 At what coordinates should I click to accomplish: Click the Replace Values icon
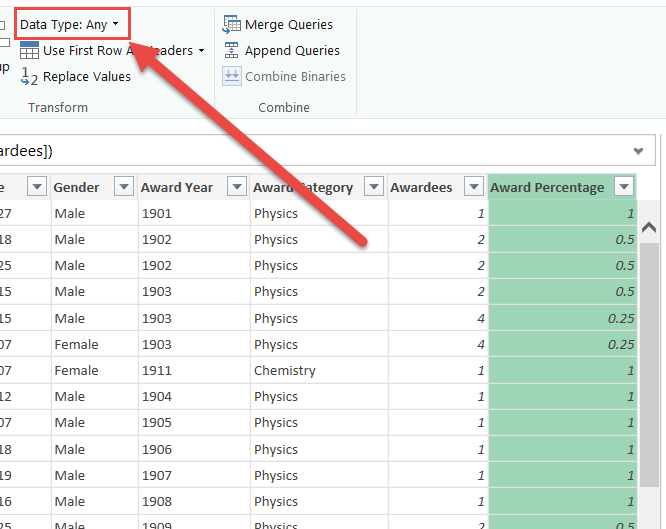point(29,77)
